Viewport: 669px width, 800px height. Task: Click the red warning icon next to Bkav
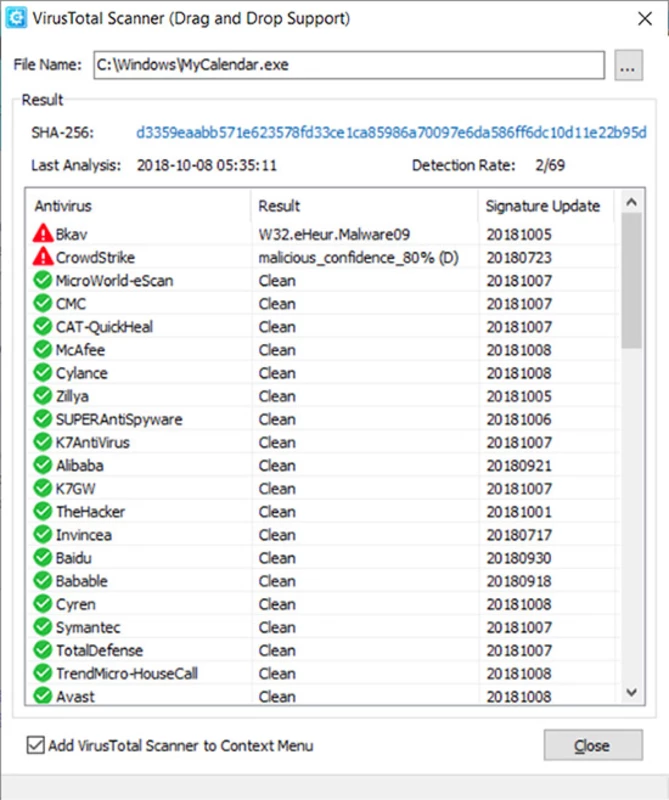click(43, 234)
